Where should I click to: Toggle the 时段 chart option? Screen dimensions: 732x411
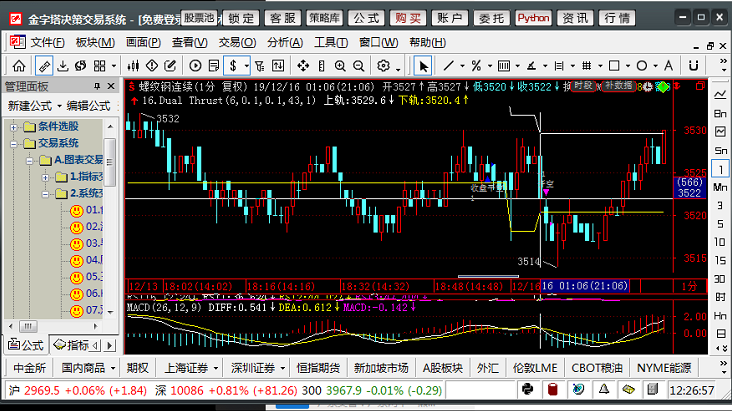click(582, 87)
